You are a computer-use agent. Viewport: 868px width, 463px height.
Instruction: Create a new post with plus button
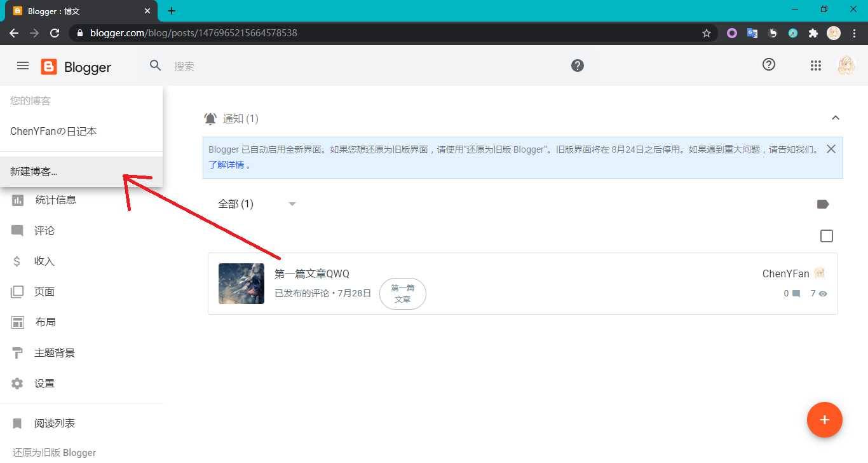pyautogui.click(x=825, y=420)
